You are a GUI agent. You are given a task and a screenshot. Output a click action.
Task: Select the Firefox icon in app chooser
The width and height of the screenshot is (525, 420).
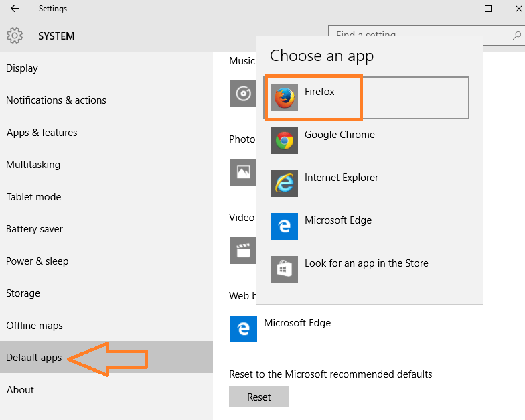click(284, 98)
